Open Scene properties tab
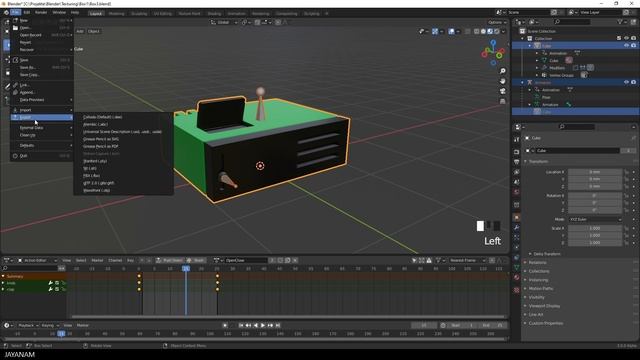640x360 pixels. 516,182
